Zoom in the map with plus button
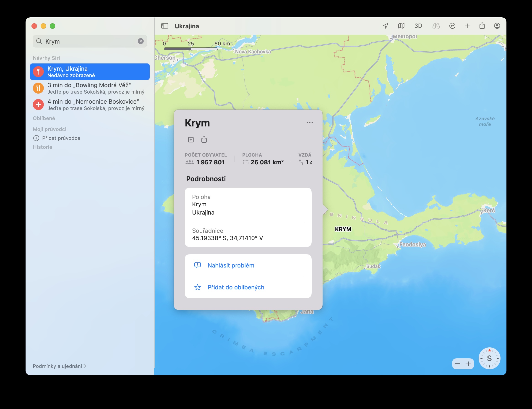The width and height of the screenshot is (532, 409). click(x=468, y=364)
